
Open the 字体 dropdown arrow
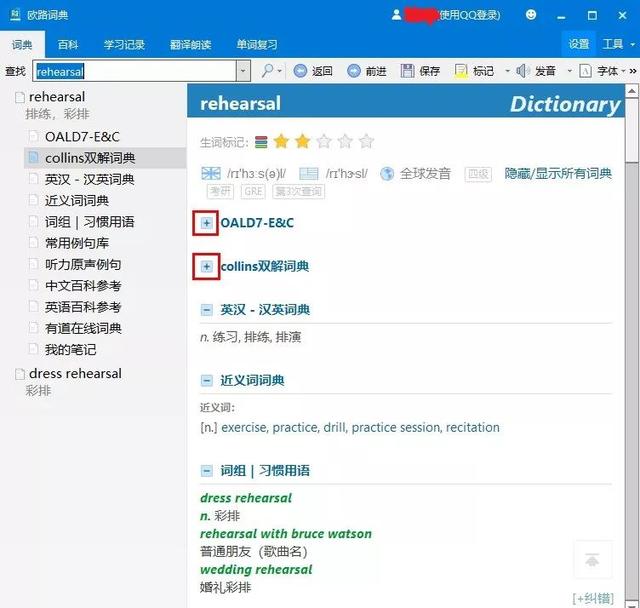tap(623, 71)
